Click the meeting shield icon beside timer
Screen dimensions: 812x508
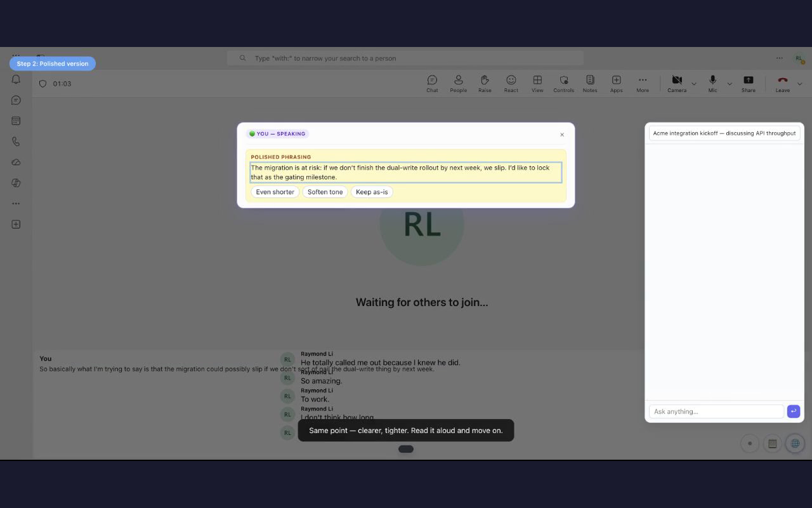[43, 84]
